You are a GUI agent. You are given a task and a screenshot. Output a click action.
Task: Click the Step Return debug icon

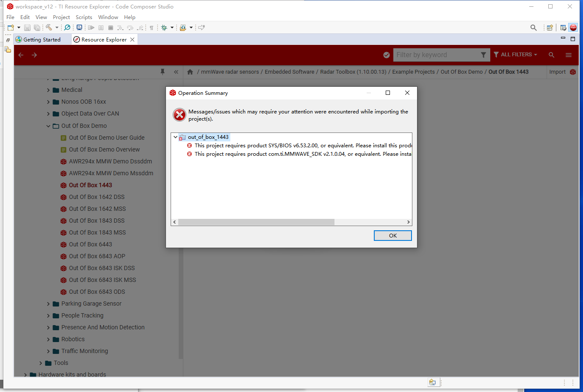(x=140, y=28)
